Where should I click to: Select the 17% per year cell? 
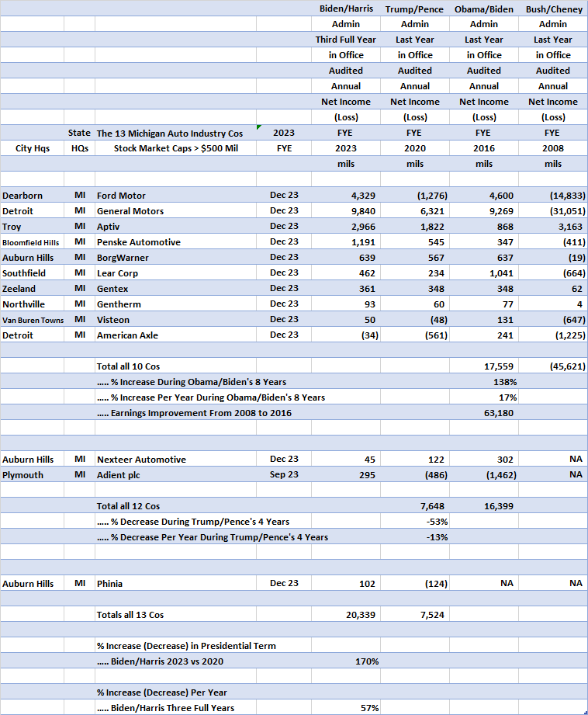pos(484,397)
